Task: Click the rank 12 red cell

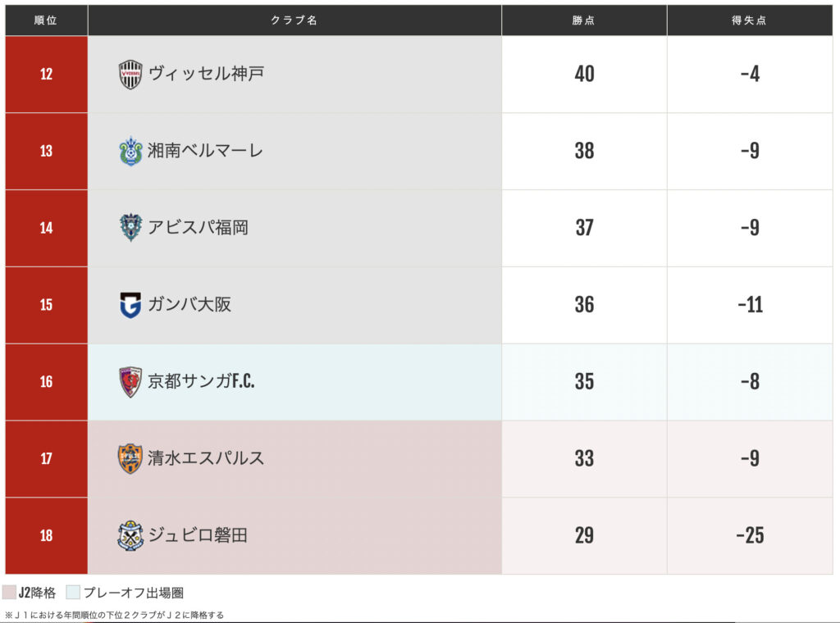Action: click(x=46, y=74)
